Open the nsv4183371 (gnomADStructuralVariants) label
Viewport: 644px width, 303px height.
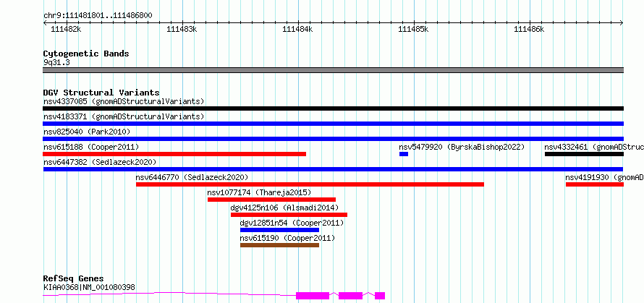tap(124, 116)
